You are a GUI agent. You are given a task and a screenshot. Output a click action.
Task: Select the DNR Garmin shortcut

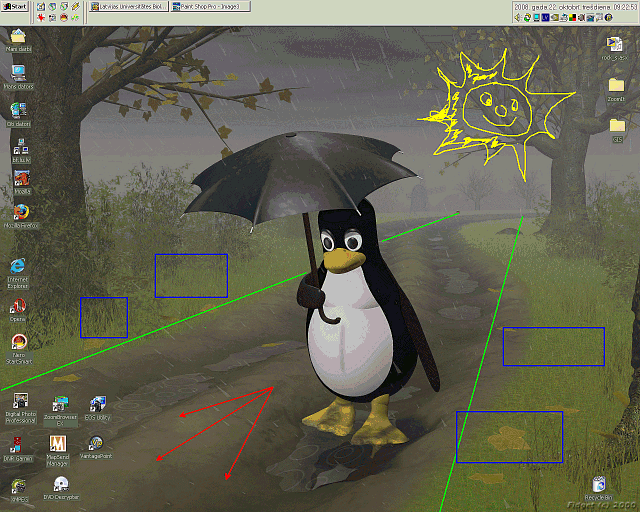pos(18,449)
